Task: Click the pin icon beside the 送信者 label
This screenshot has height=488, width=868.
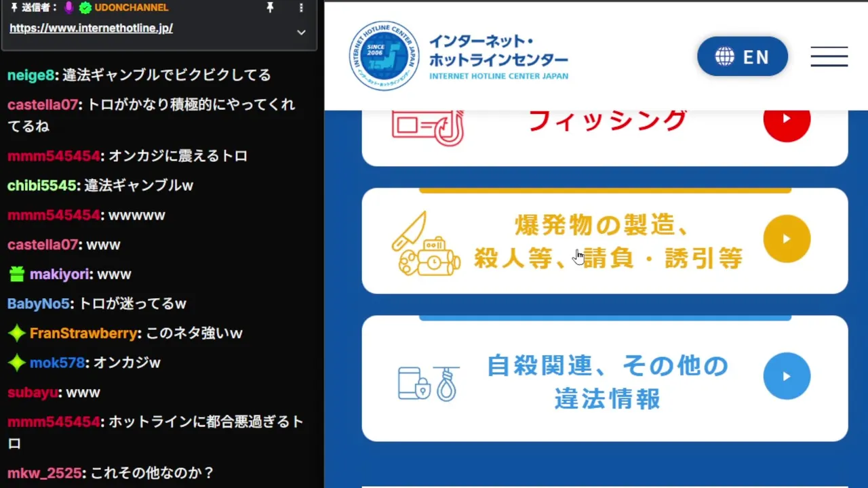Action: [x=14, y=8]
